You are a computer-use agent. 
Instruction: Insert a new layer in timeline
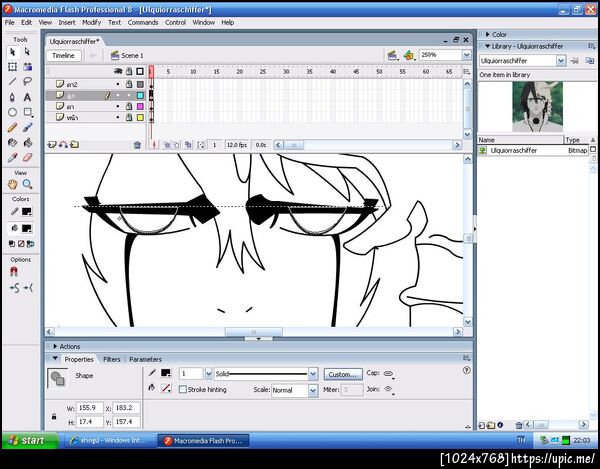(52, 145)
